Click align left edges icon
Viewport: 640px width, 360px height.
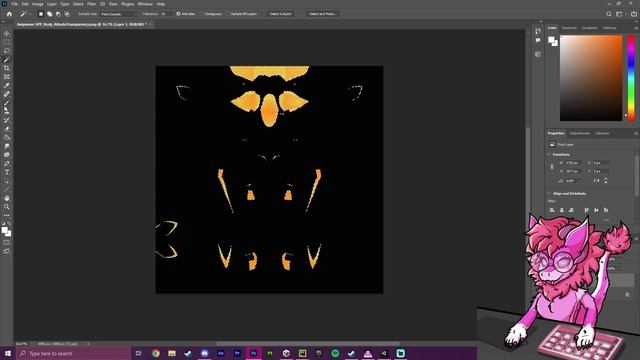click(552, 210)
